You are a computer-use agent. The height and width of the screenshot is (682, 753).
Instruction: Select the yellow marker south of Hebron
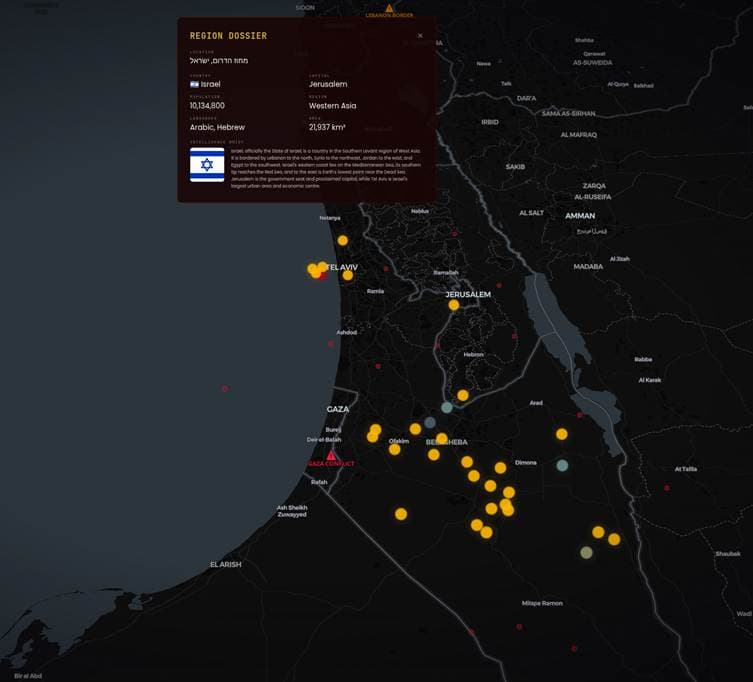coord(463,395)
